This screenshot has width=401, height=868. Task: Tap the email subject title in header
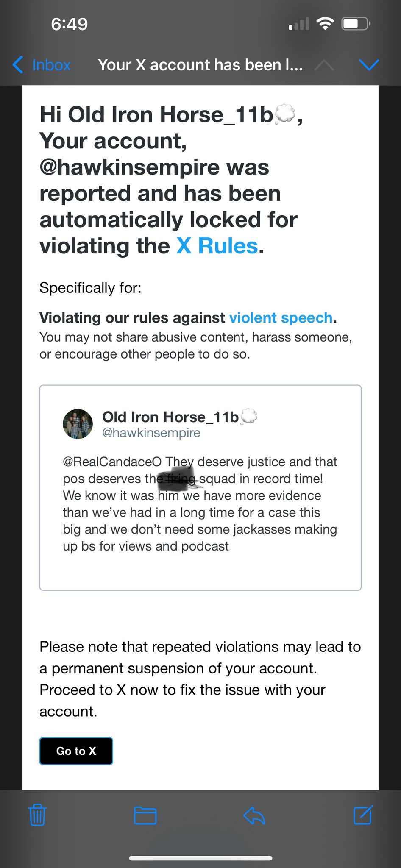200,65
